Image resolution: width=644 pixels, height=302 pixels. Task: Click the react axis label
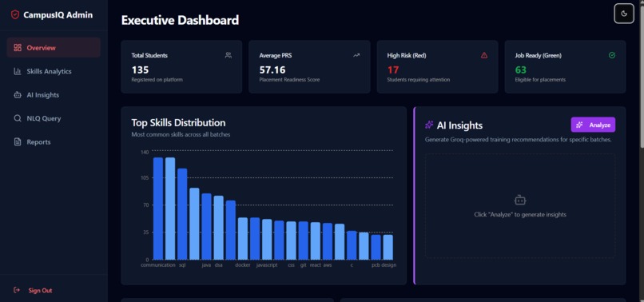click(x=316, y=265)
